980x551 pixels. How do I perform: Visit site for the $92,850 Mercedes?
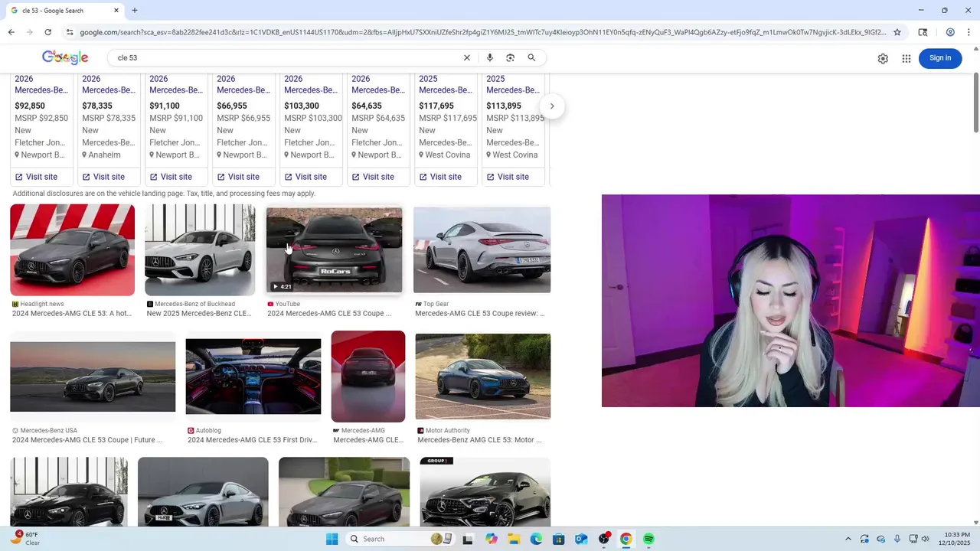[36, 177]
